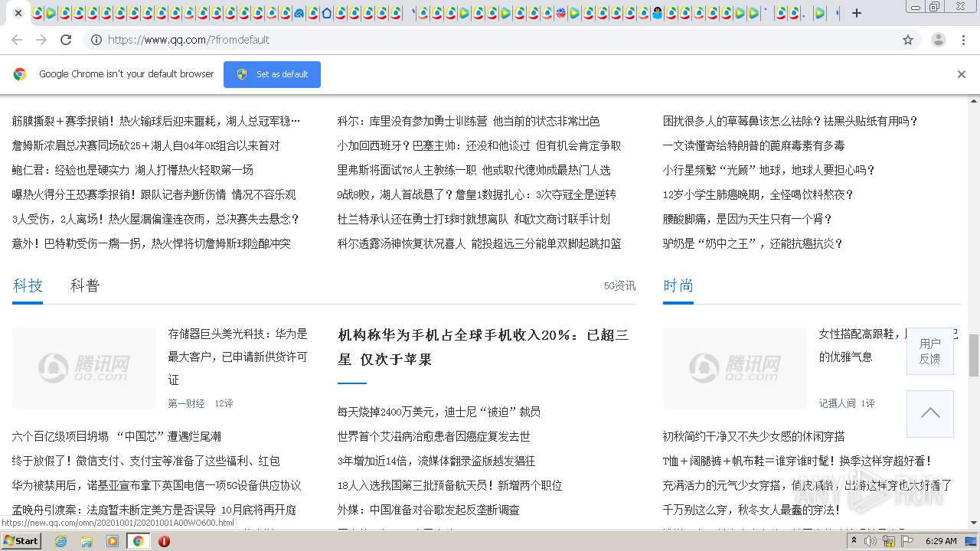This screenshot has height=551, width=980.
Task: Bookmark this page with the star icon
Action: pyautogui.click(x=908, y=40)
